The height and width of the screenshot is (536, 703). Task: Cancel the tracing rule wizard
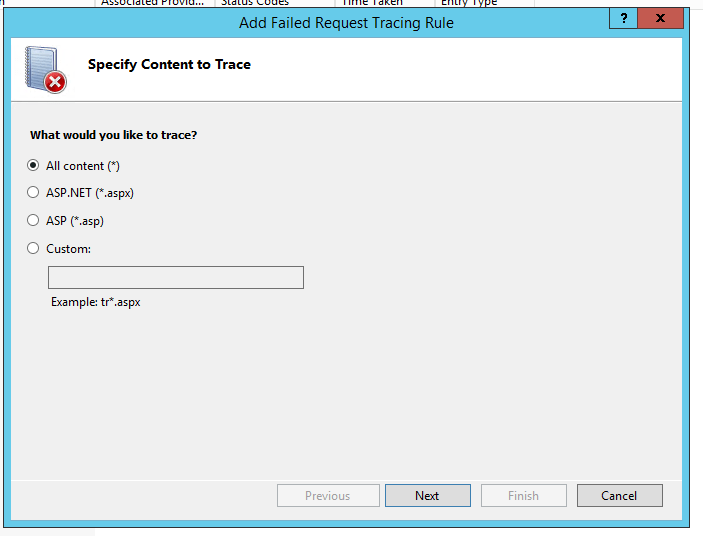619,495
